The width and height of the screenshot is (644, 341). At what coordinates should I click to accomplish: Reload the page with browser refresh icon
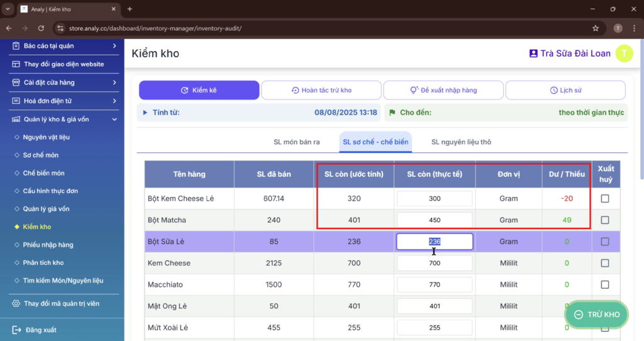click(41, 28)
